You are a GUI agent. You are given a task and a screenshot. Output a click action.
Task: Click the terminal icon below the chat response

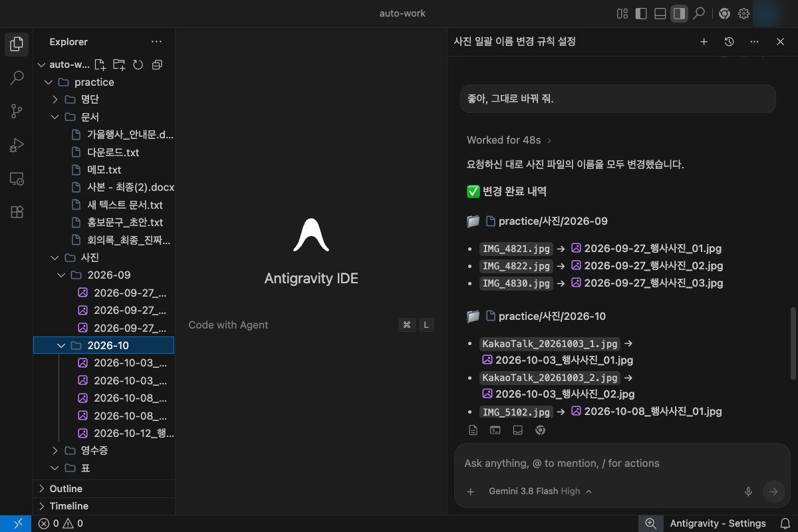click(495, 430)
